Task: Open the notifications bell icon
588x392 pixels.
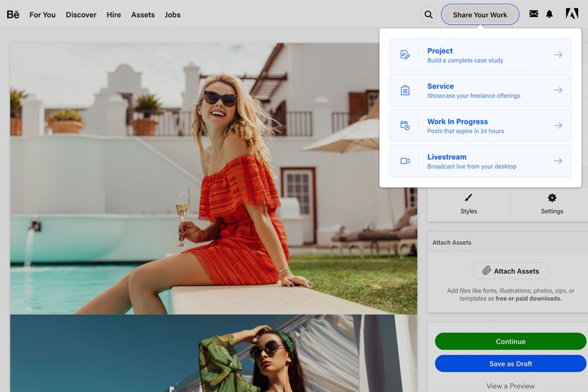Action: [x=549, y=13]
